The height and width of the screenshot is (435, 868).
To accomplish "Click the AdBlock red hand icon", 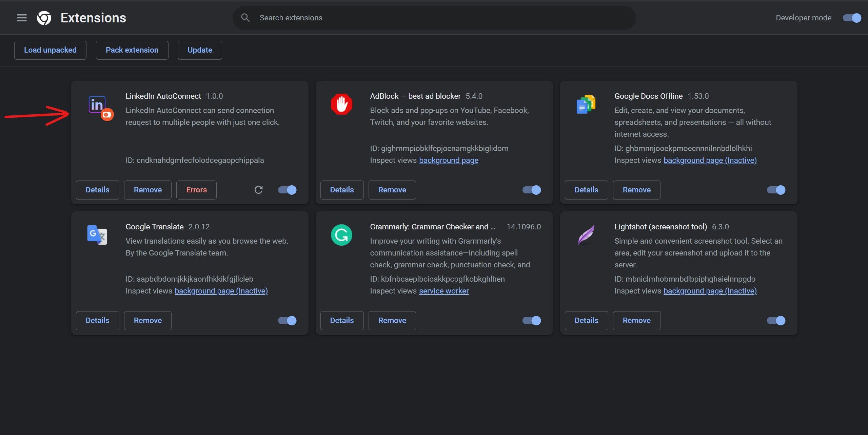I will (x=341, y=104).
